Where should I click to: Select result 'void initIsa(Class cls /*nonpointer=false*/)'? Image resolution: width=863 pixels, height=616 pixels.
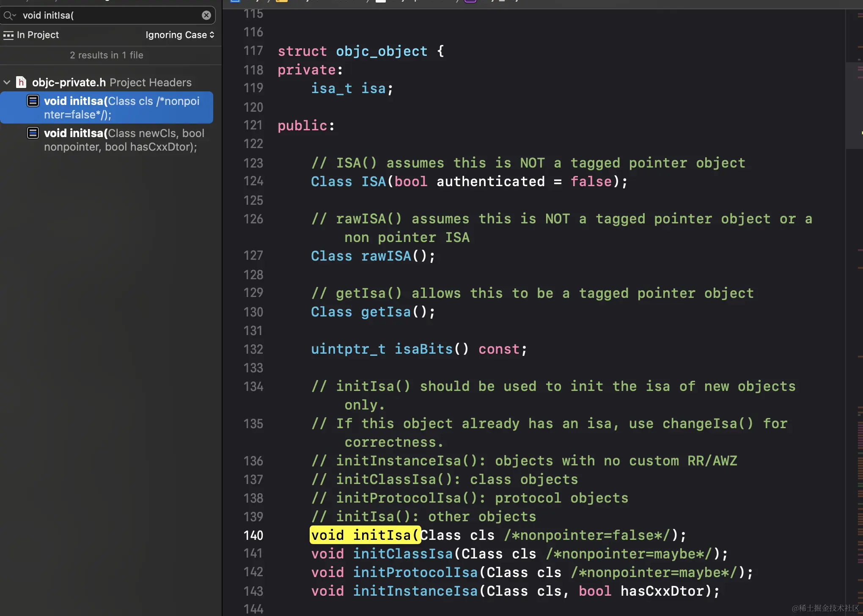pyautogui.click(x=121, y=108)
